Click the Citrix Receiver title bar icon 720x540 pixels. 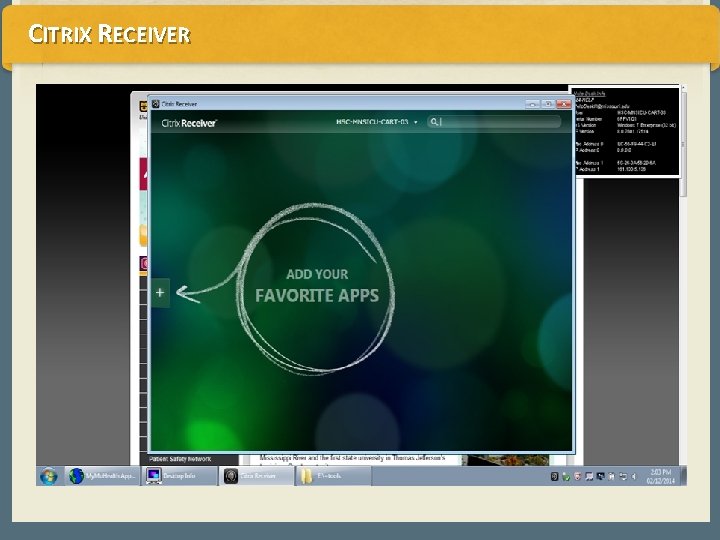(x=156, y=104)
